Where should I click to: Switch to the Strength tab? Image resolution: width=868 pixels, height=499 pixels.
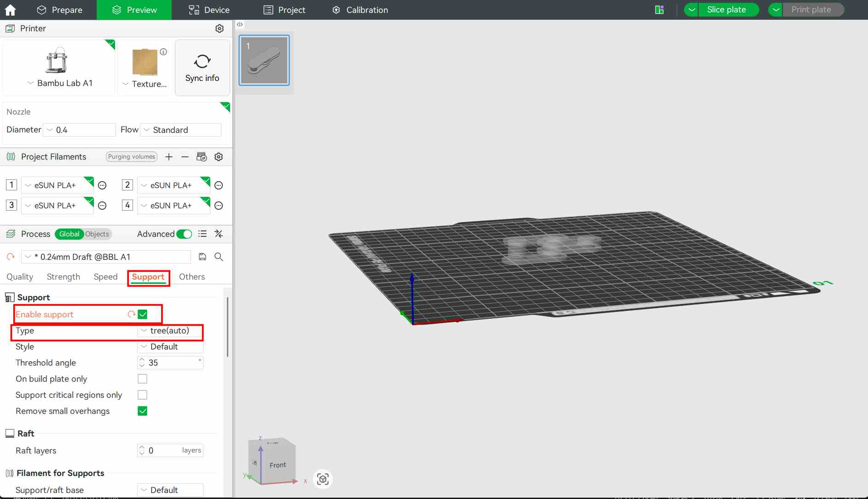[64, 277]
